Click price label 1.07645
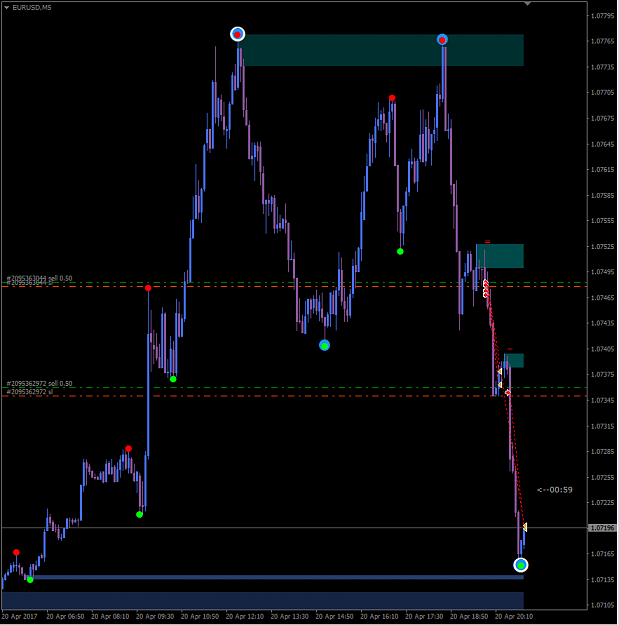This screenshot has width=619, height=625. pyautogui.click(x=603, y=144)
